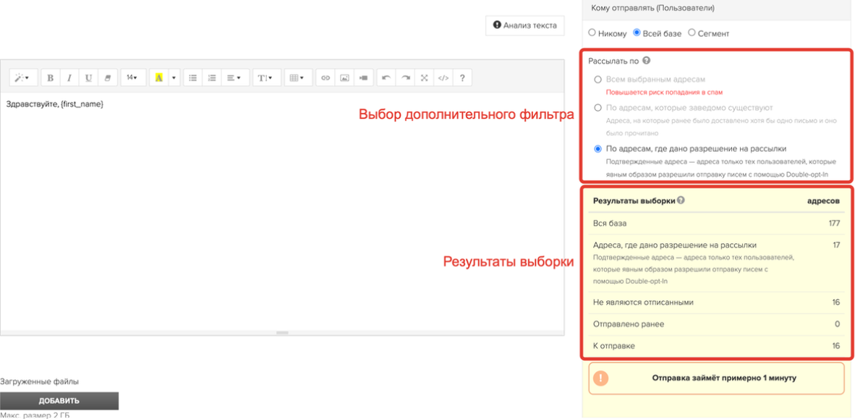Viewport: 868px width, 419px height.
Task: Click the К отправке row label
Action: [x=614, y=346]
